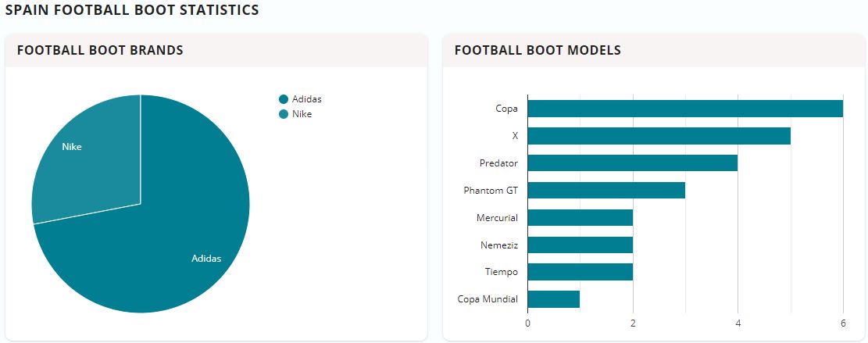Click the Football Boot Brands panel header
This screenshot has height=343, width=868.
pos(100,50)
